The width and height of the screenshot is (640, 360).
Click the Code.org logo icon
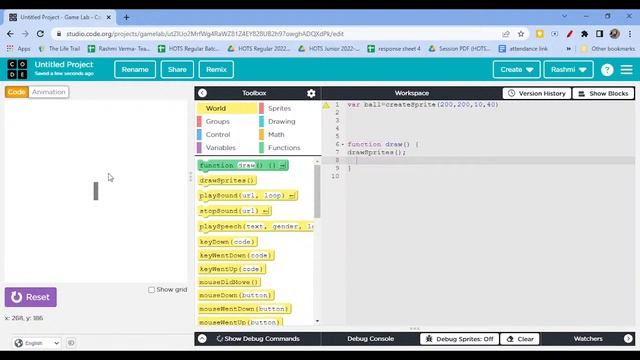coord(17,69)
